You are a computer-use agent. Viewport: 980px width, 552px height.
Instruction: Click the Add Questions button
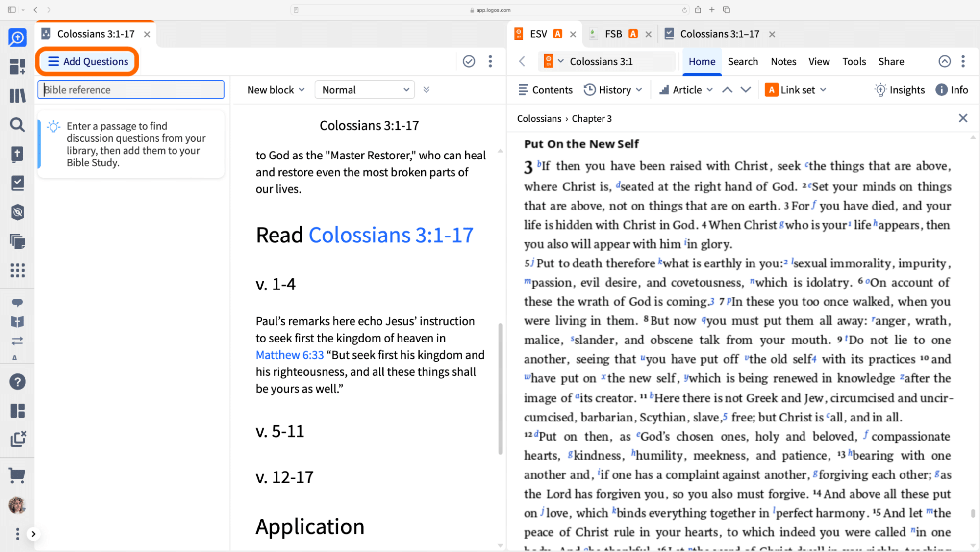(x=88, y=61)
